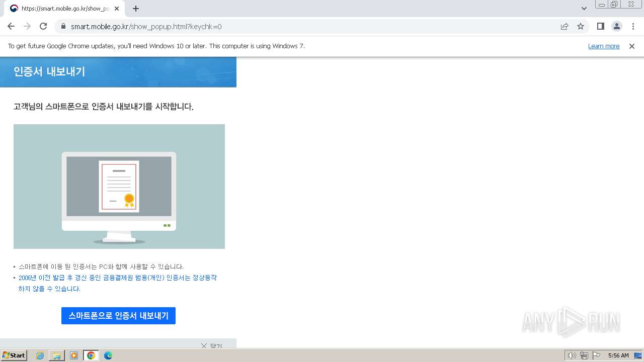Click the 고객님의 스마트폰으로 heading text

[104, 107]
